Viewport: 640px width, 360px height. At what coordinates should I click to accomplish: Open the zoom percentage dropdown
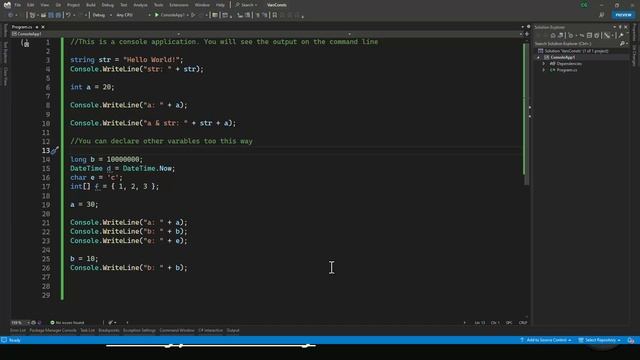20,322
